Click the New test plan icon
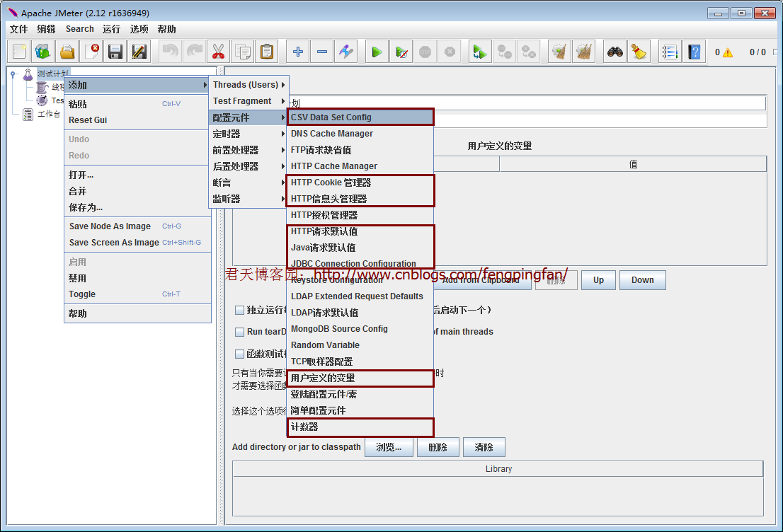783x532 pixels. (18, 52)
